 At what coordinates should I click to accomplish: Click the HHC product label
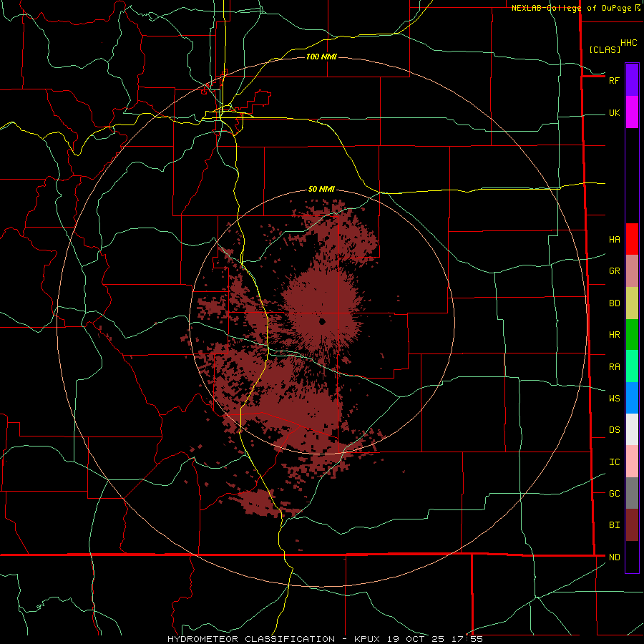(x=628, y=43)
